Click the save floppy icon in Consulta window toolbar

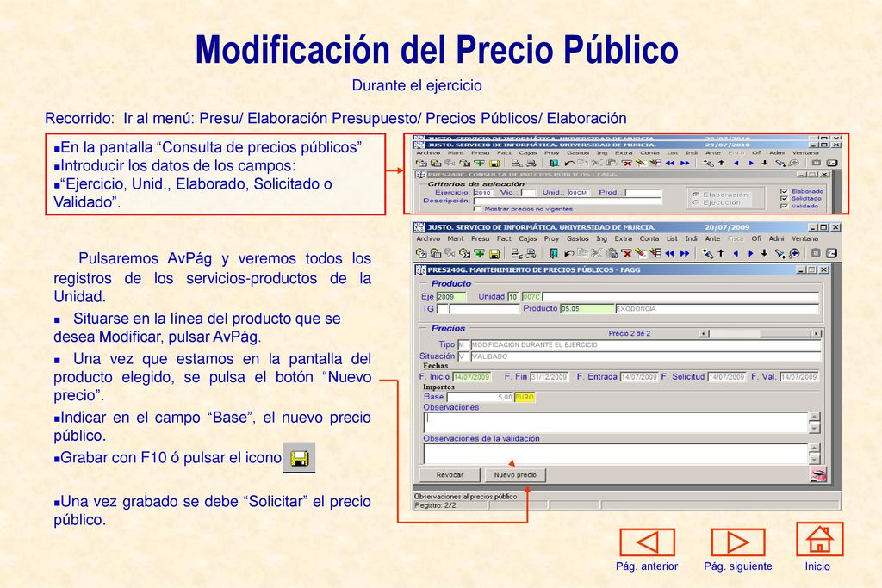tap(494, 163)
